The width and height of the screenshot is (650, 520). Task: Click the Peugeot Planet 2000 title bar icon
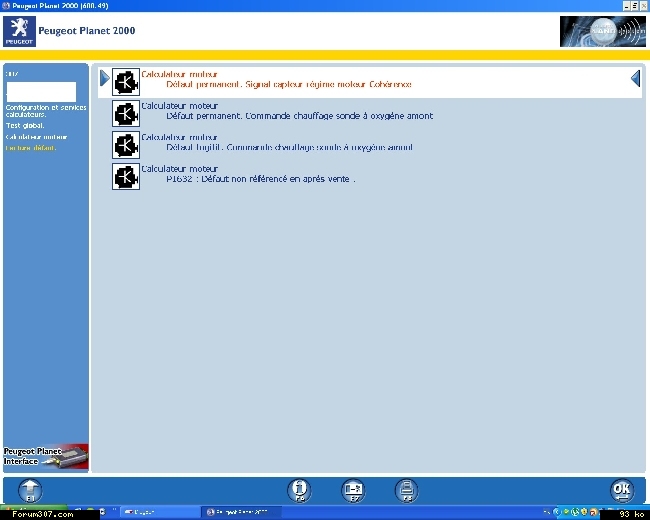(x=6, y=6)
